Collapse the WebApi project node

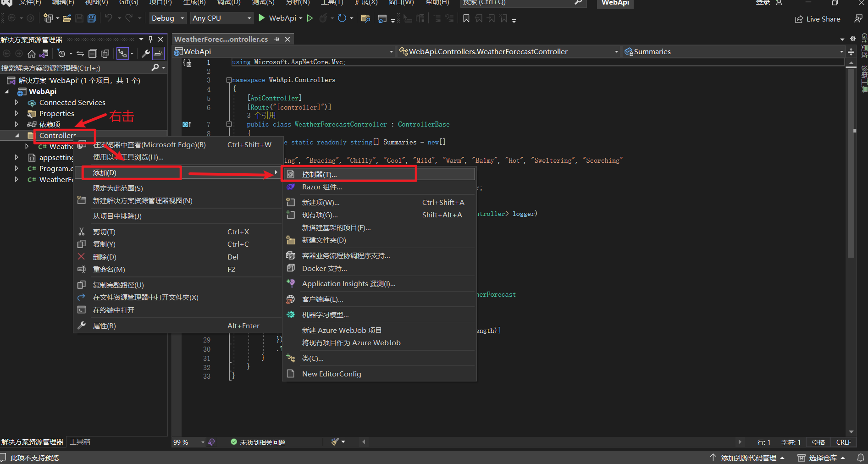point(7,91)
